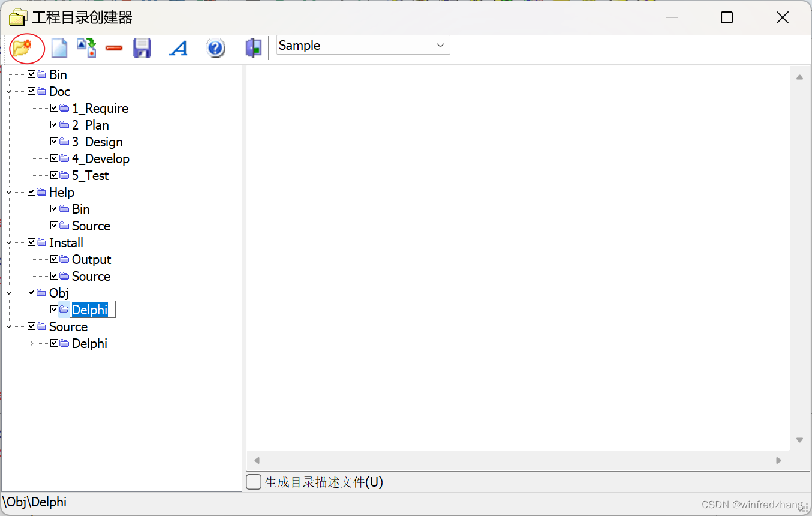Screen dimensions: 812x516
Task: Click the folder icon beside 2_Plan
Action: pos(64,125)
